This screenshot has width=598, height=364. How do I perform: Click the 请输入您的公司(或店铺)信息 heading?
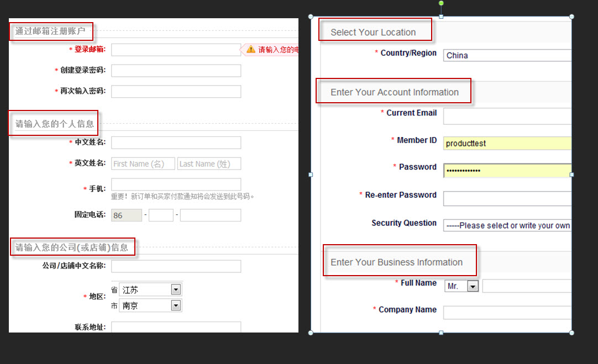72,247
